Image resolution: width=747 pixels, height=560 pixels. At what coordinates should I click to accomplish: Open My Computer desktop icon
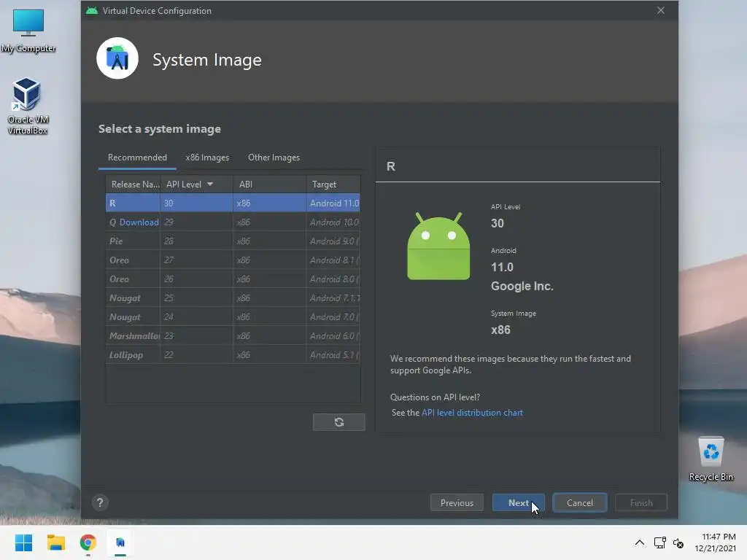point(28,31)
